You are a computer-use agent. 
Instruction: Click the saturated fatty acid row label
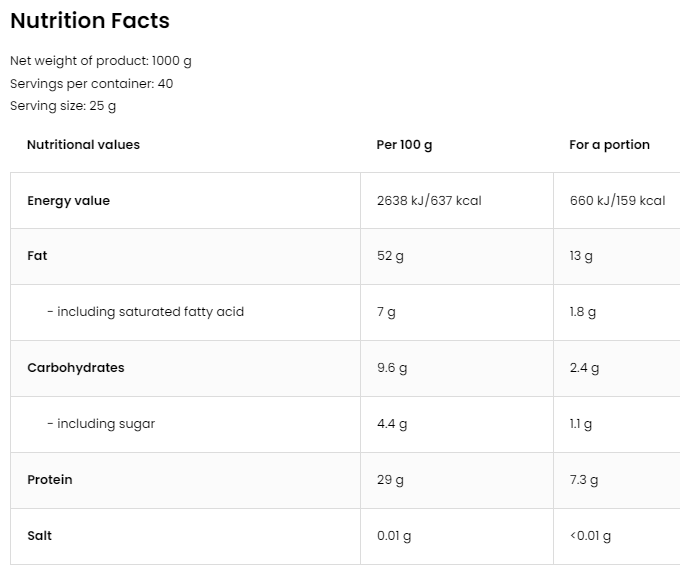[145, 312]
